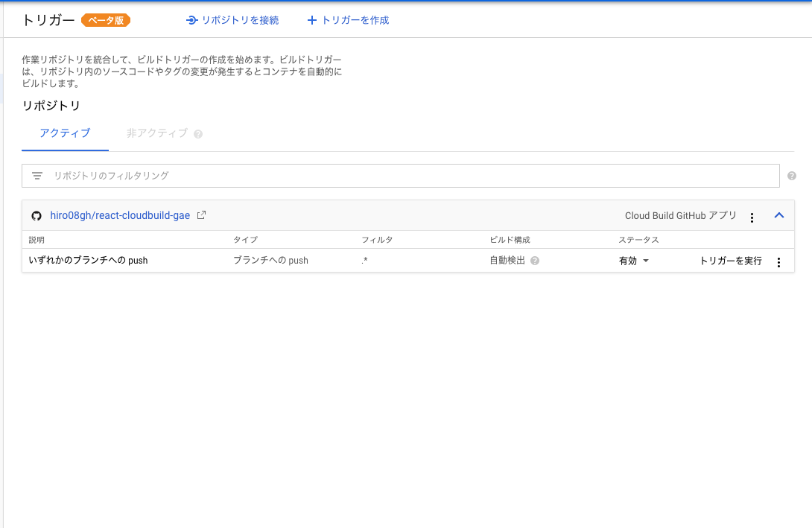Switch to the 非アクティブ tab
The image size is (812, 528).
point(157,133)
